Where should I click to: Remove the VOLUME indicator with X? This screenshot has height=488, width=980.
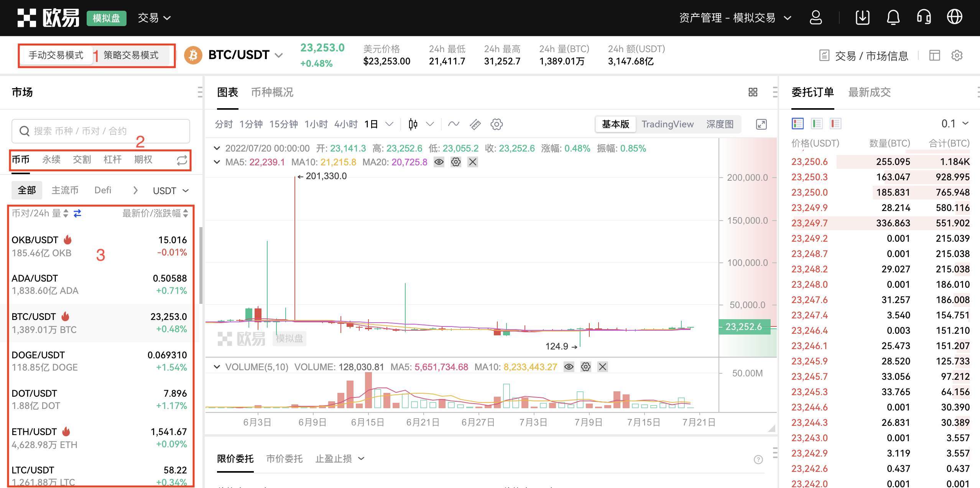pos(603,367)
